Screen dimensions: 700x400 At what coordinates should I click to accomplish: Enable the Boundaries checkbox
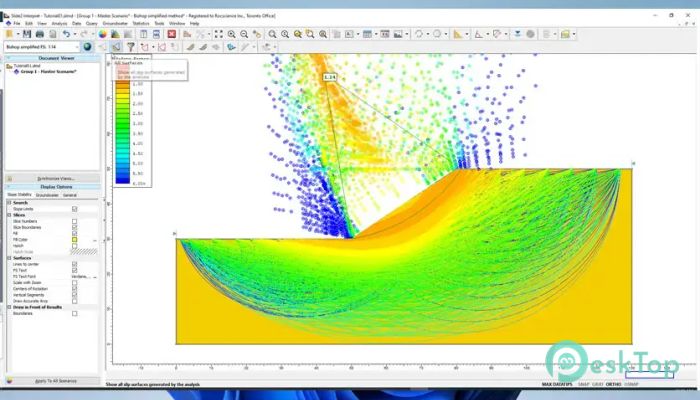coord(75,313)
